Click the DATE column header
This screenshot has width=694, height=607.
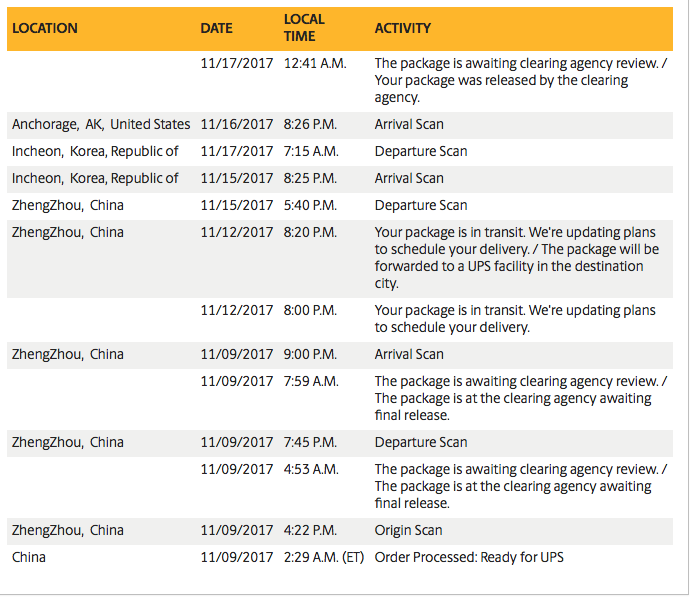coord(217,28)
